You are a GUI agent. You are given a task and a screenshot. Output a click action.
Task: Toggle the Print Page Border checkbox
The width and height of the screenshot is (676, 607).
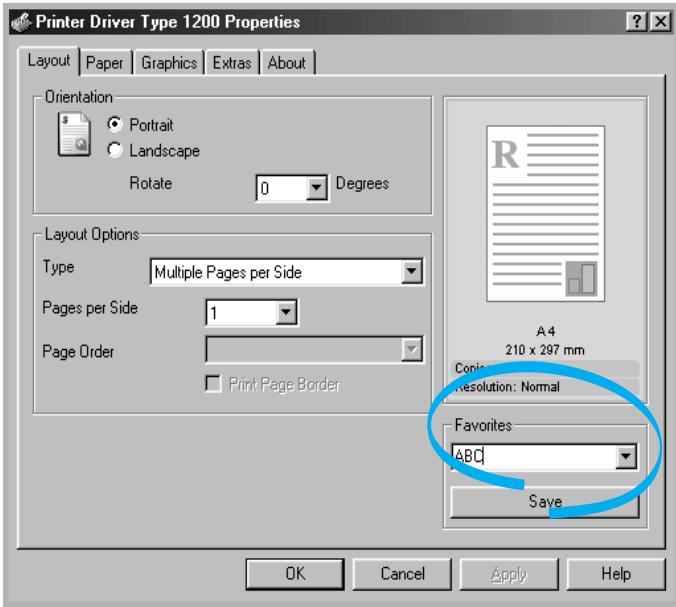213,383
